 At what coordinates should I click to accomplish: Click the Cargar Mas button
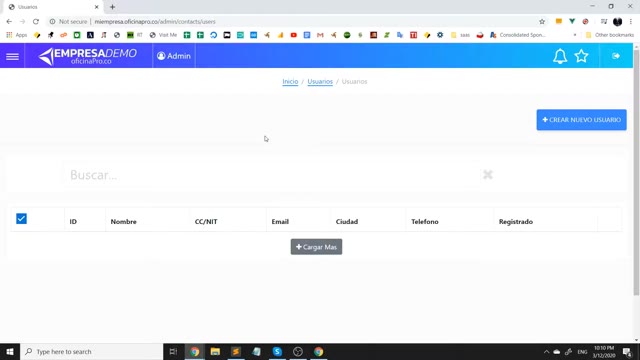316,247
